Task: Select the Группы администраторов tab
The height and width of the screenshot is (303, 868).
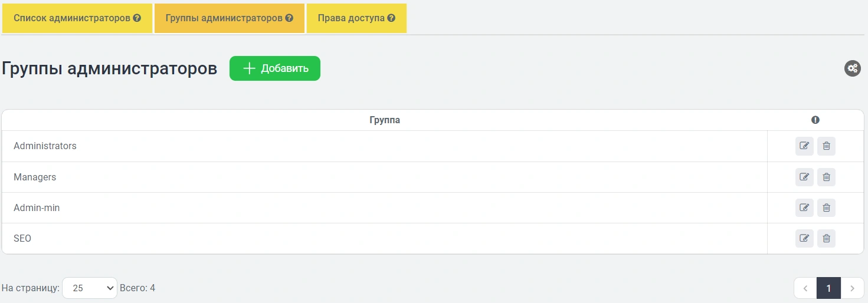Action: 224,18
